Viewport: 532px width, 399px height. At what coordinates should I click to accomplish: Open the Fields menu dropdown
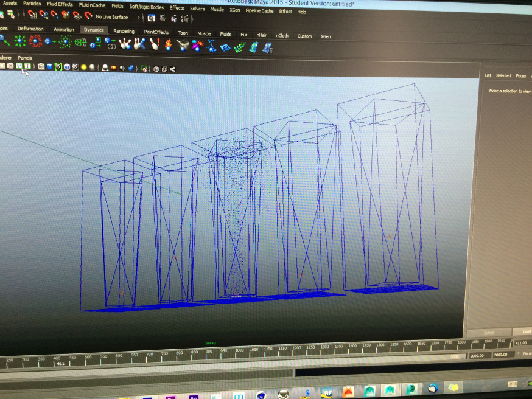tap(117, 6)
